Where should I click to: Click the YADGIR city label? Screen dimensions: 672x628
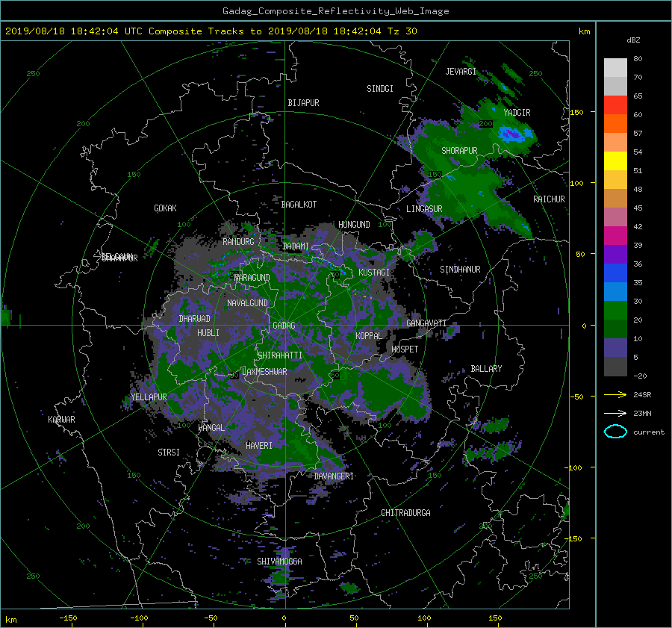tap(517, 113)
